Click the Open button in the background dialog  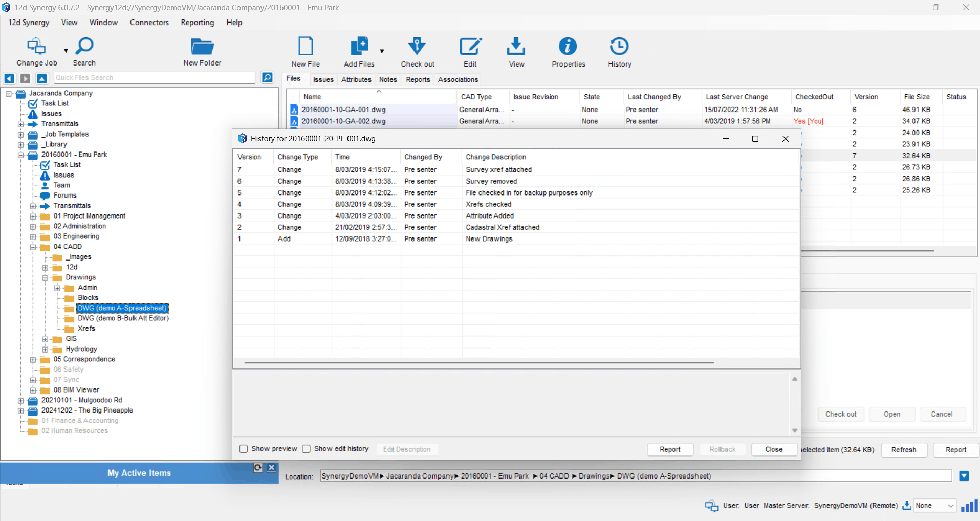(x=891, y=414)
